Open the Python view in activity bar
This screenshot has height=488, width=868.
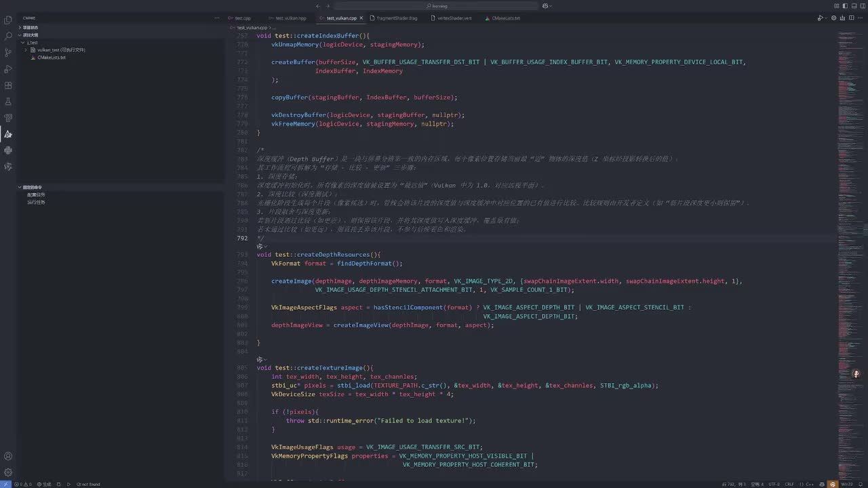click(8, 150)
